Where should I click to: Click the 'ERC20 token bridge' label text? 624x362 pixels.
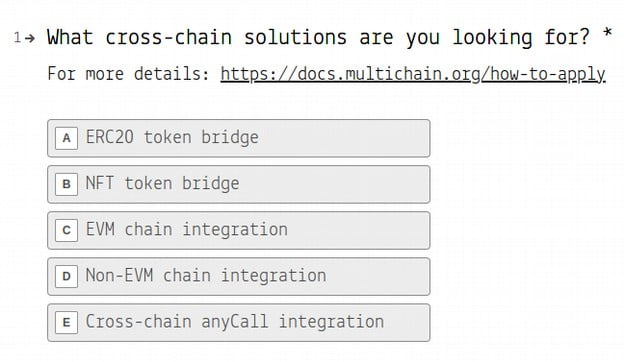[172, 138]
